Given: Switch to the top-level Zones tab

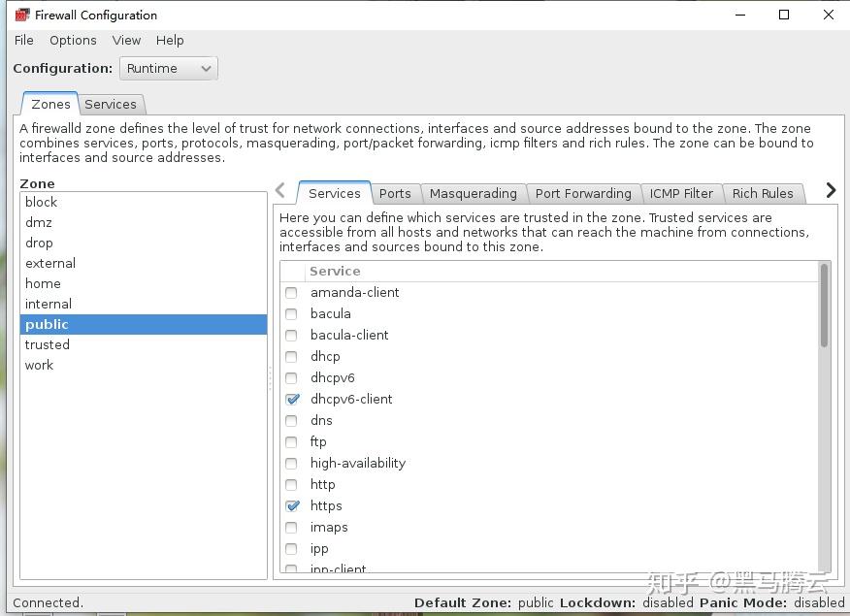Looking at the screenshot, I should (x=50, y=104).
